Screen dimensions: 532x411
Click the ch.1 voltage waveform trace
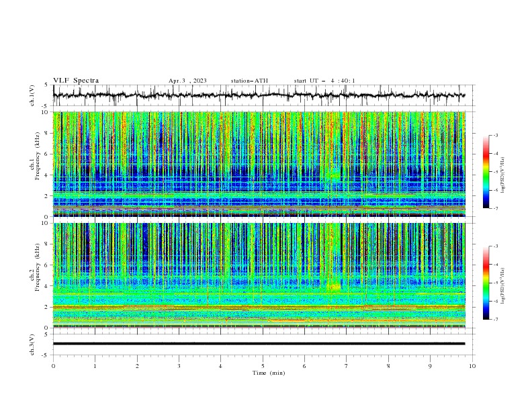pos(259,95)
